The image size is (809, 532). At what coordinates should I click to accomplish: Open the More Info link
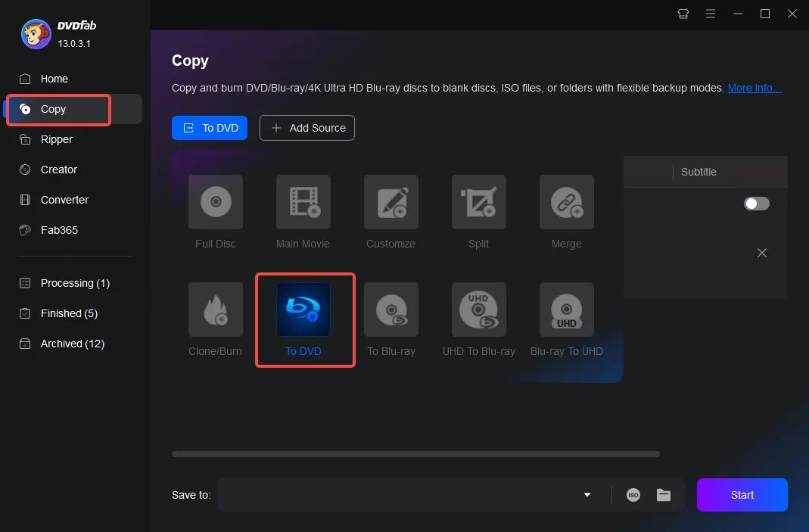coord(754,88)
